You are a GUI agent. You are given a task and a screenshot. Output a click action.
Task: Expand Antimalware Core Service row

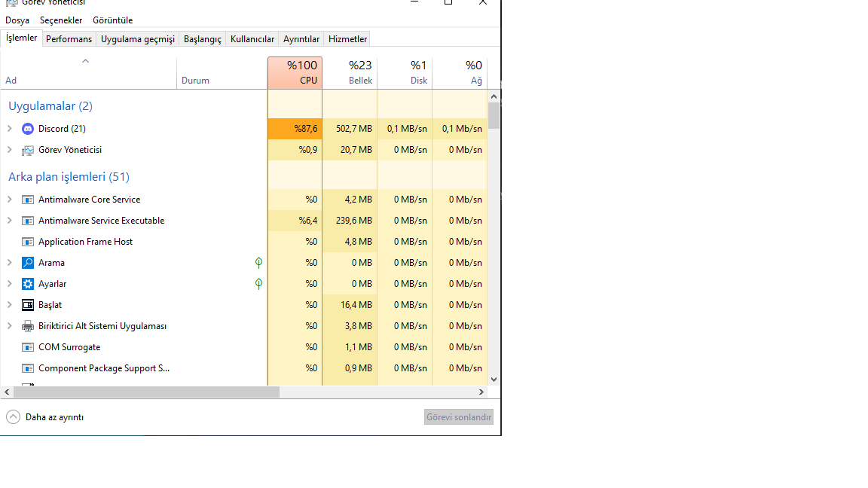pos(9,199)
